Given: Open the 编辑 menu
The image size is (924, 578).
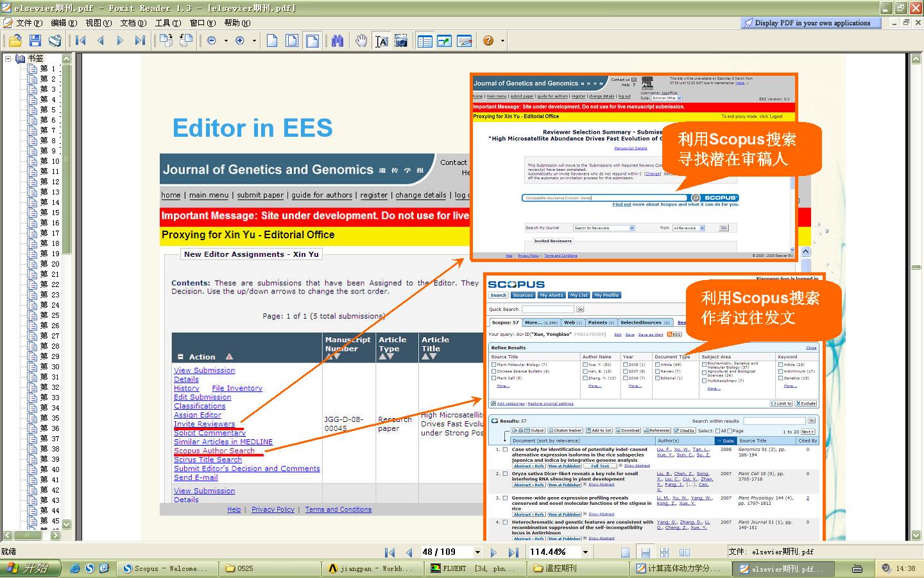Looking at the screenshot, I should [x=64, y=23].
